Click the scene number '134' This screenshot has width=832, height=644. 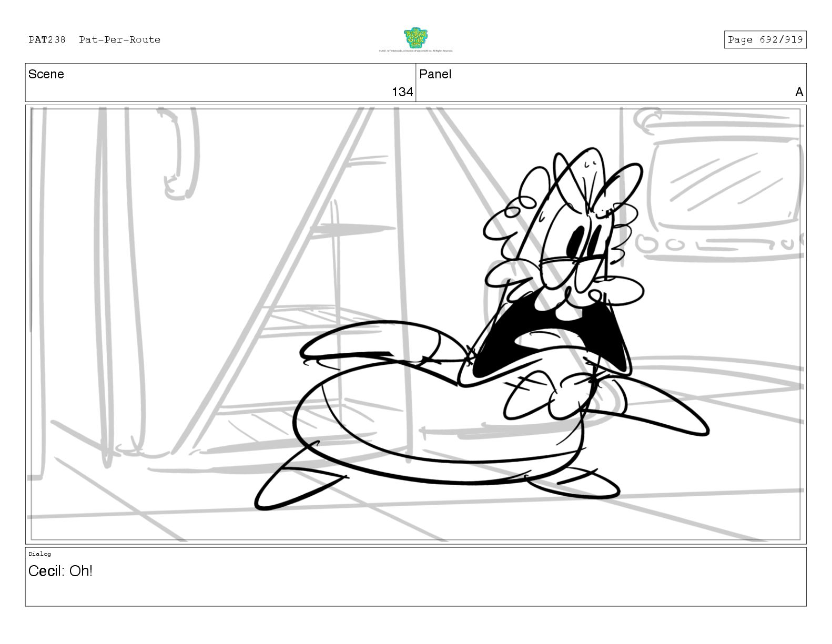[x=402, y=92]
